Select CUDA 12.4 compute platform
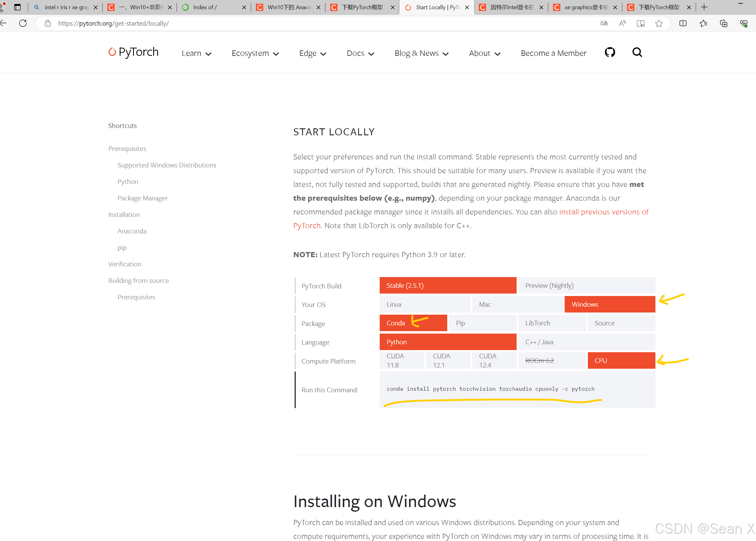The width and height of the screenshot is (756, 541). pos(494,361)
